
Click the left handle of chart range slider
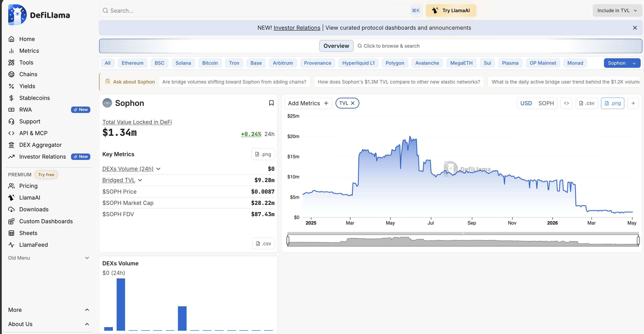coord(288,241)
